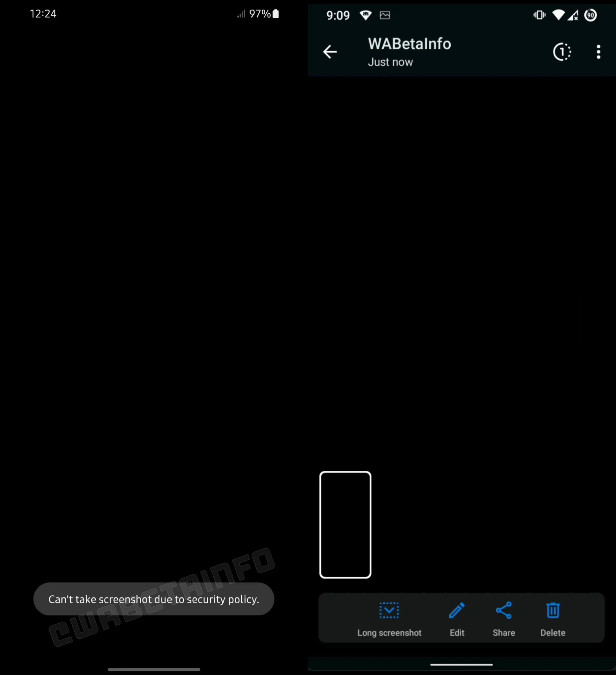Tap the back arrow in WABetaInfo header
Screen dimensions: 616x675
click(x=330, y=51)
